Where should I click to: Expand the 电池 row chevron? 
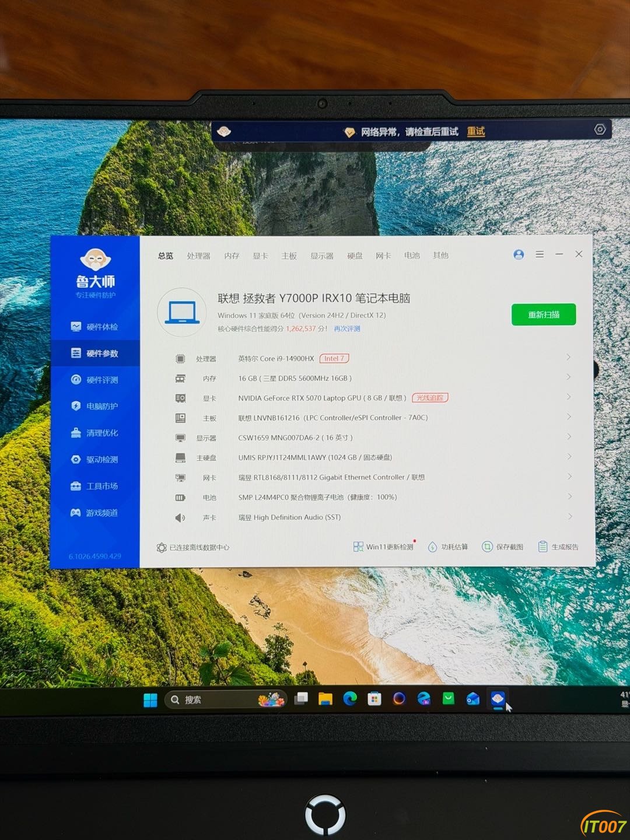(569, 496)
